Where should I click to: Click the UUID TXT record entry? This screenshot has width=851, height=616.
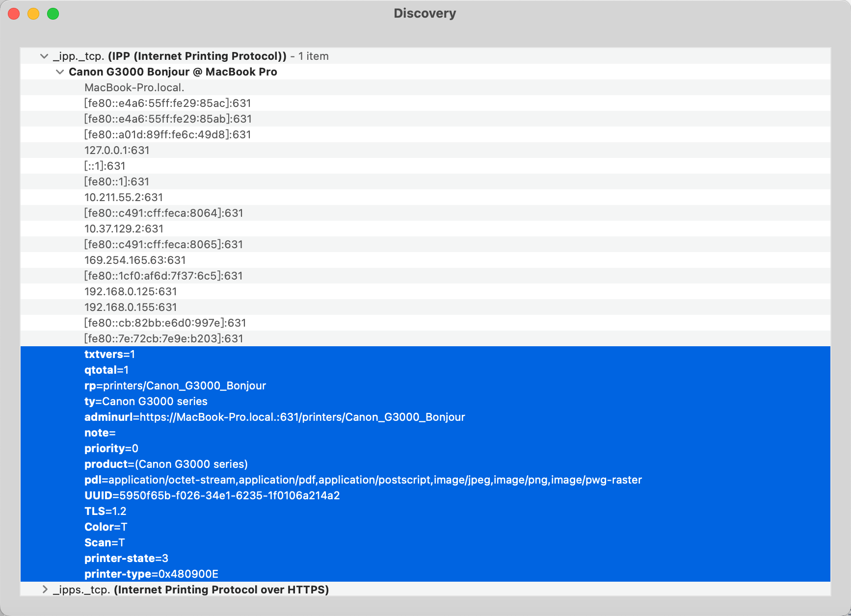[212, 496]
